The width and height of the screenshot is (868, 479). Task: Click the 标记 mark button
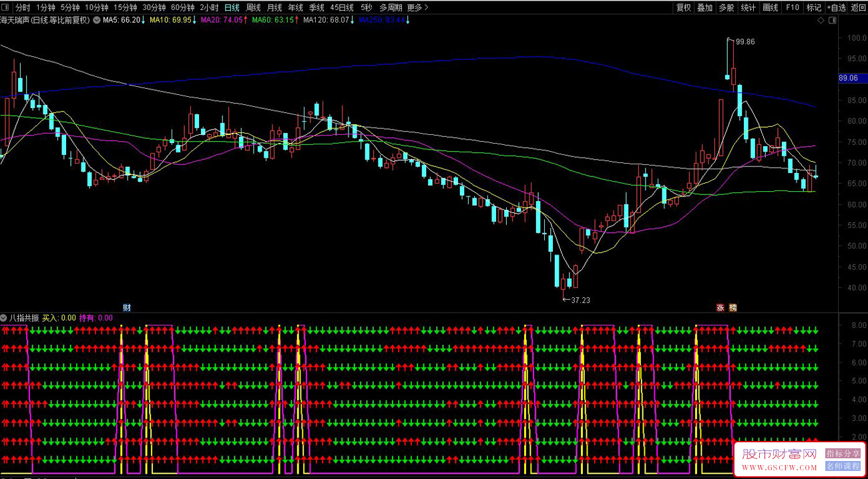814,7
